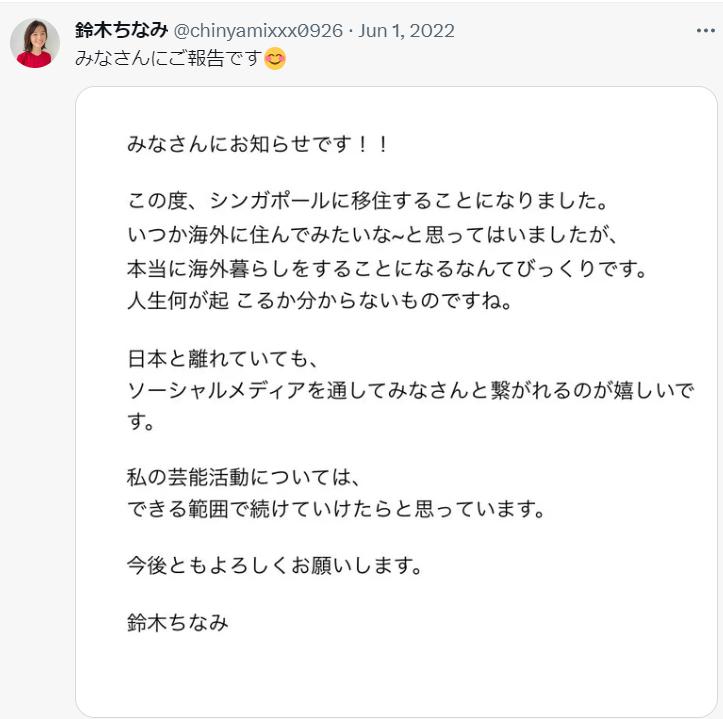723x719 pixels.
Task: Open the three-dot more options menu
Action: (x=705, y=31)
